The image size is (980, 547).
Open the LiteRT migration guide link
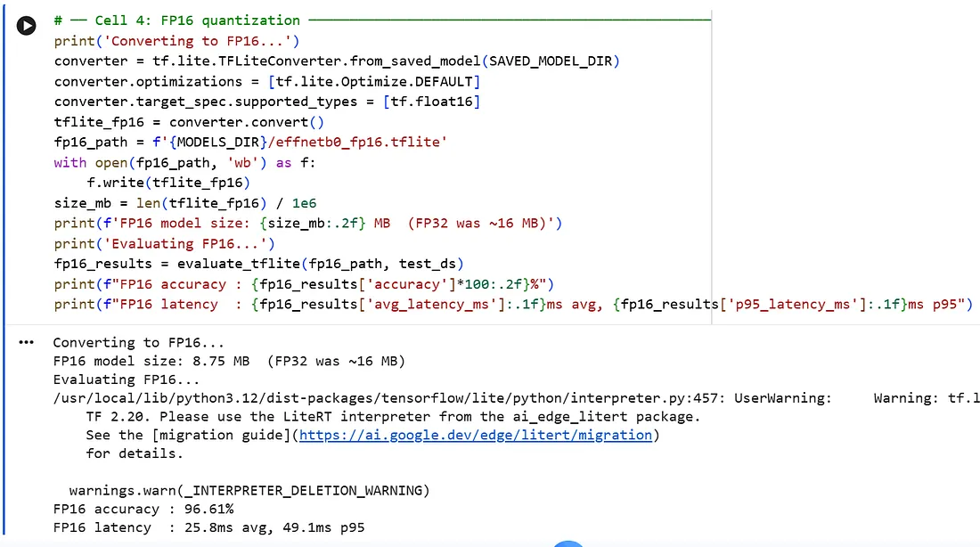coord(476,435)
